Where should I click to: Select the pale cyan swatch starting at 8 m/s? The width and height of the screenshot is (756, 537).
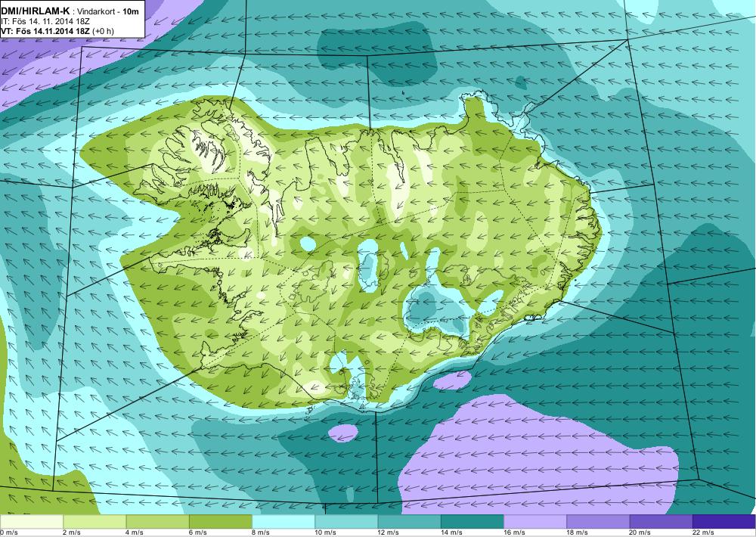pos(283,521)
